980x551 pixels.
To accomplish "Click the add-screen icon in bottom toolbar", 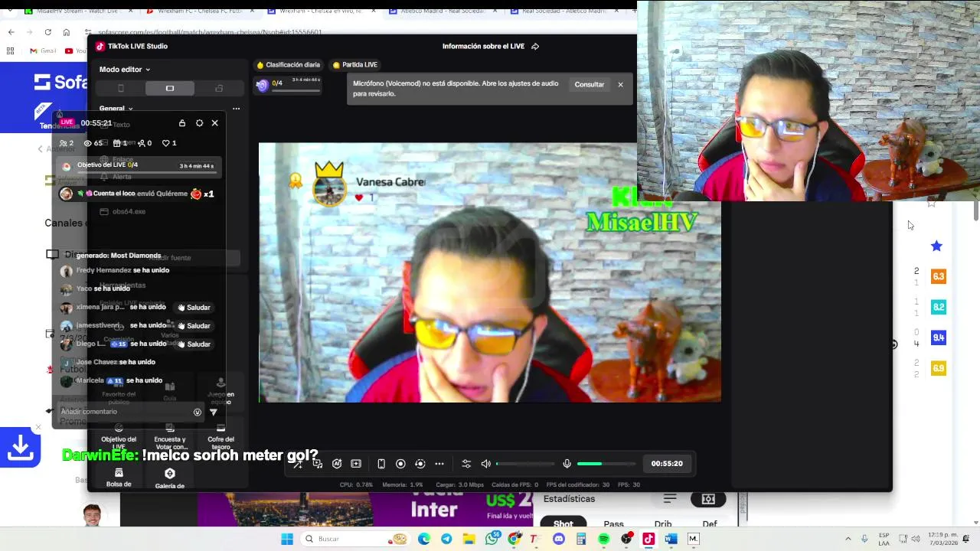I will coord(356,464).
